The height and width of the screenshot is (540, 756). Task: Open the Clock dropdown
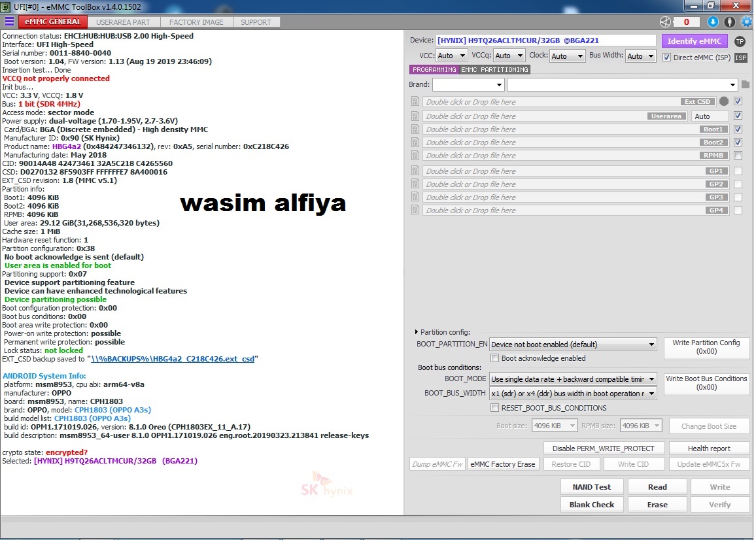[x=567, y=56]
